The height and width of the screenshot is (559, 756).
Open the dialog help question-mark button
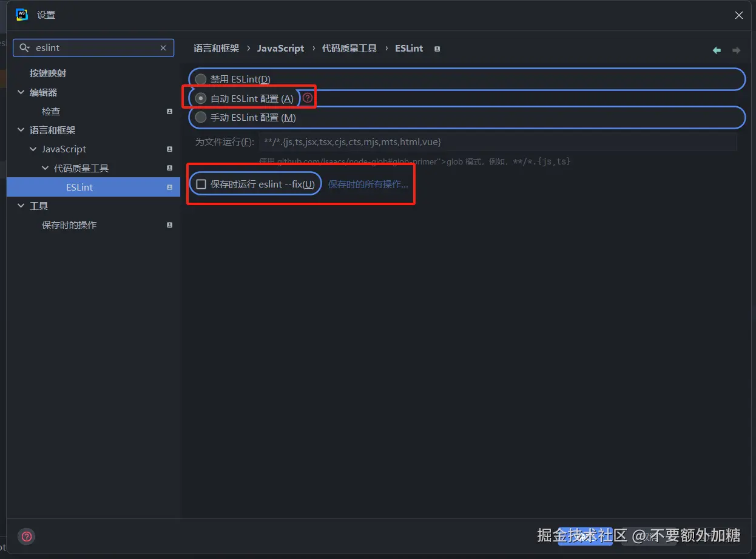pyautogui.click(x=27, y=537)
